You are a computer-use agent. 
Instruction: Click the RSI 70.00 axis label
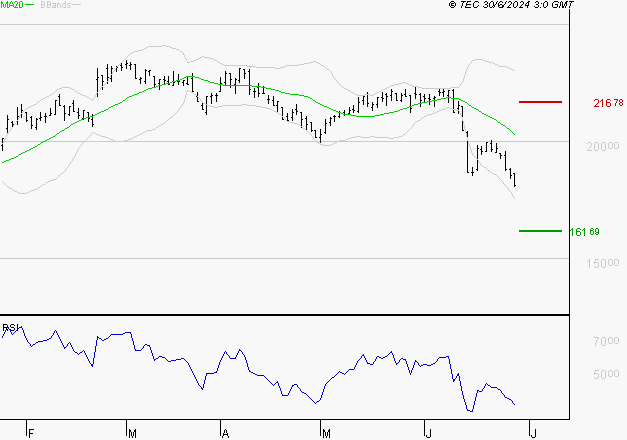pos(606,341)
